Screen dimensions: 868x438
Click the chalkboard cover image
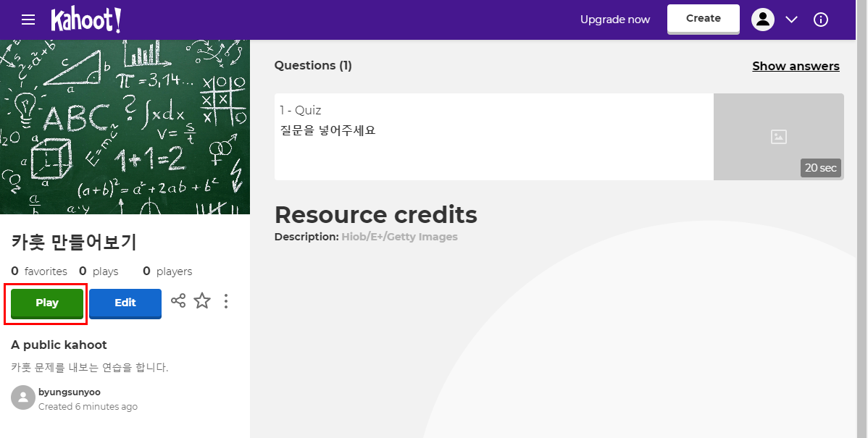(x=125, y=127)
